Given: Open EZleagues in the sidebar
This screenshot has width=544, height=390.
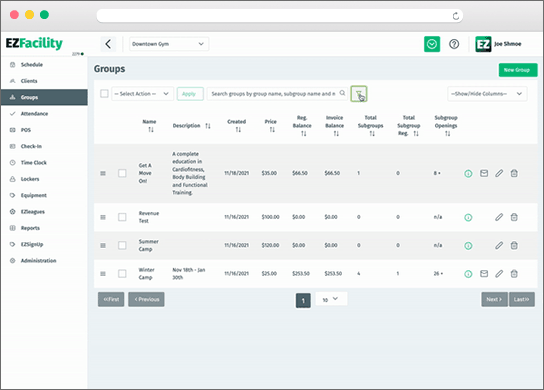Looking at the screenshot, I should click(44, 212).
